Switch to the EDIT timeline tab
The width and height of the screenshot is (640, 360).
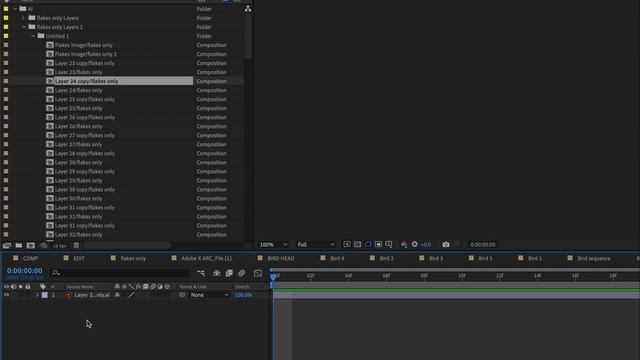(x=79, y=258)
